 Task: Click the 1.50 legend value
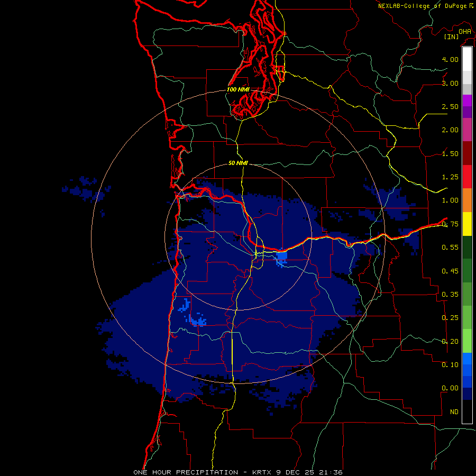450,153
